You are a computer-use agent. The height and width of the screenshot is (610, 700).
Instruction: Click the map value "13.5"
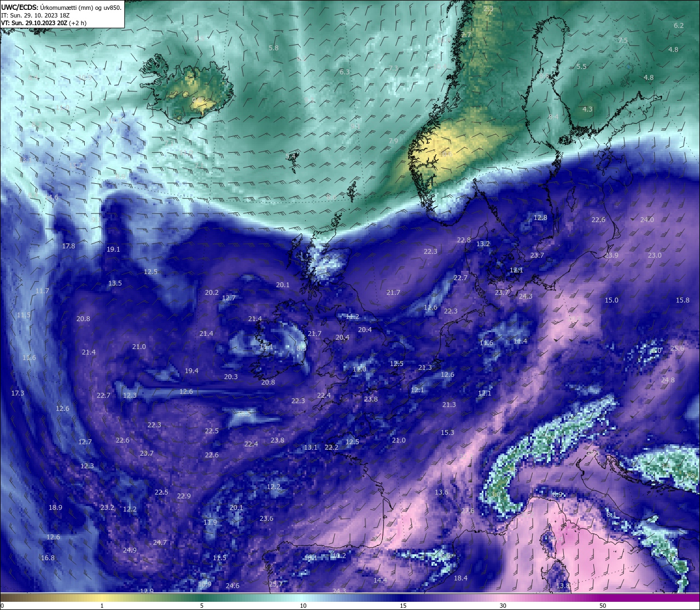pyautogui.click(x=115, y=283)
